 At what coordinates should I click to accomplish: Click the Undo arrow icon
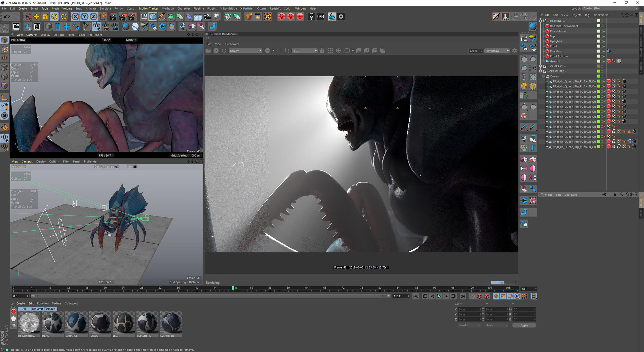click(x=6, y=17)
